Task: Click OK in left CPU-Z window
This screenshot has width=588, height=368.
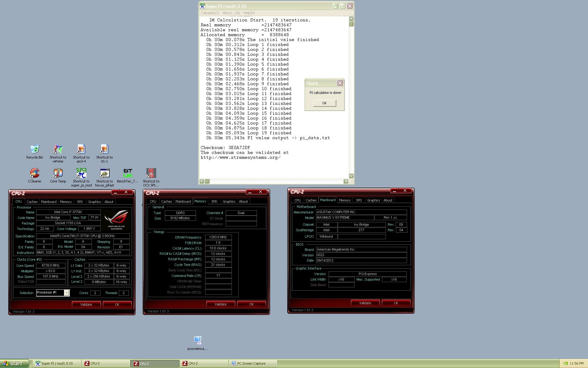Action: [117, 305]
